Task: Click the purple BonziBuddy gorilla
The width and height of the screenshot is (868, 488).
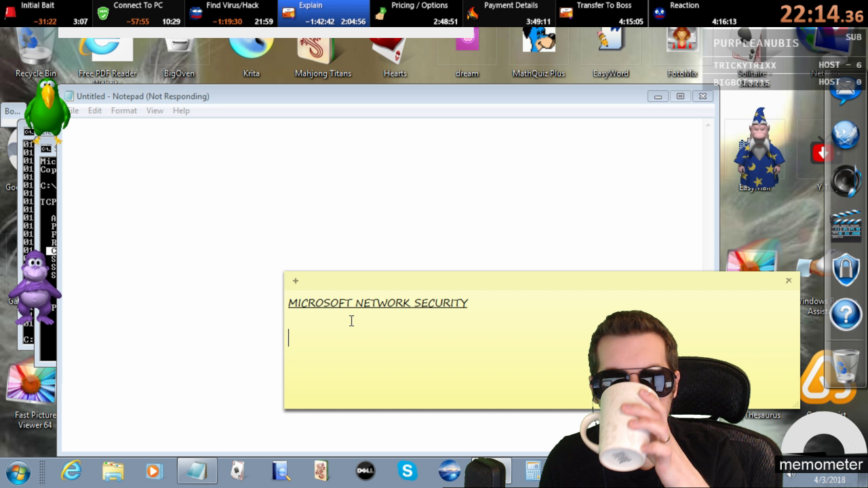Action: (37, 287)
